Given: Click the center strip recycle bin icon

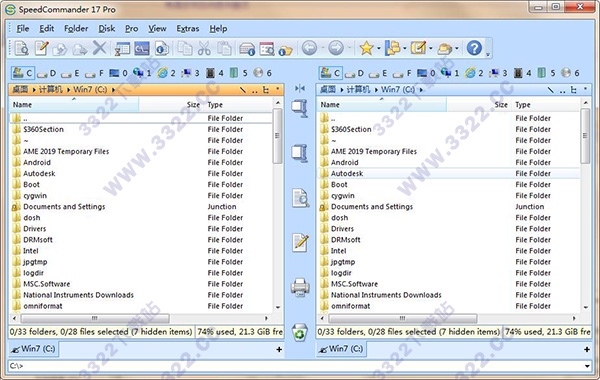Looking at the screenshot, I should 300,332.
